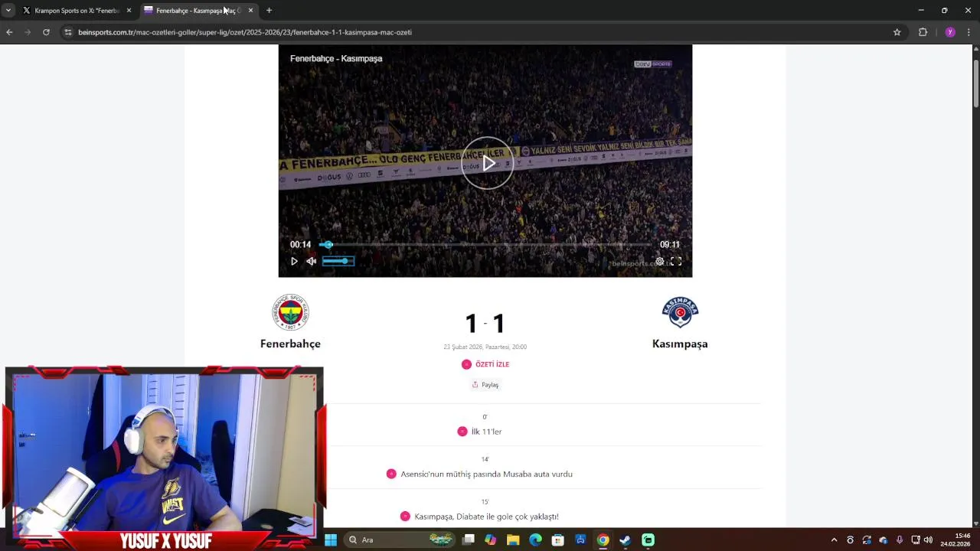The height and width of the screenshot is (551, 980).
Task: Open Kasımpaşa team logo
Action: click(x=680, y=312)
